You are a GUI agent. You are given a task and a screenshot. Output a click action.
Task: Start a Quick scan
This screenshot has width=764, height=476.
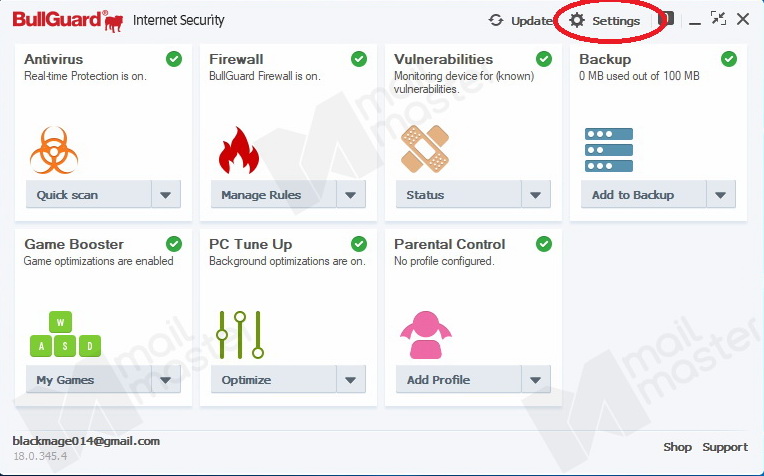89,194
